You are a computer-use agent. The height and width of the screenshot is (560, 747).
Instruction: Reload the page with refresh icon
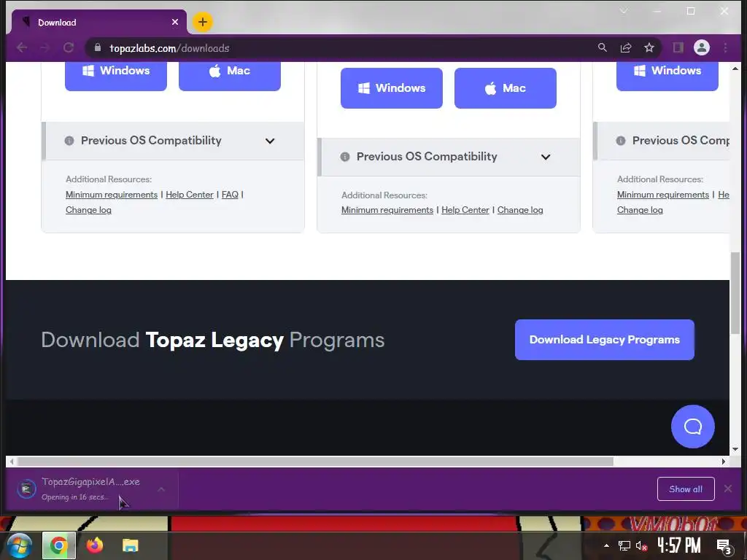click(69, 47)
